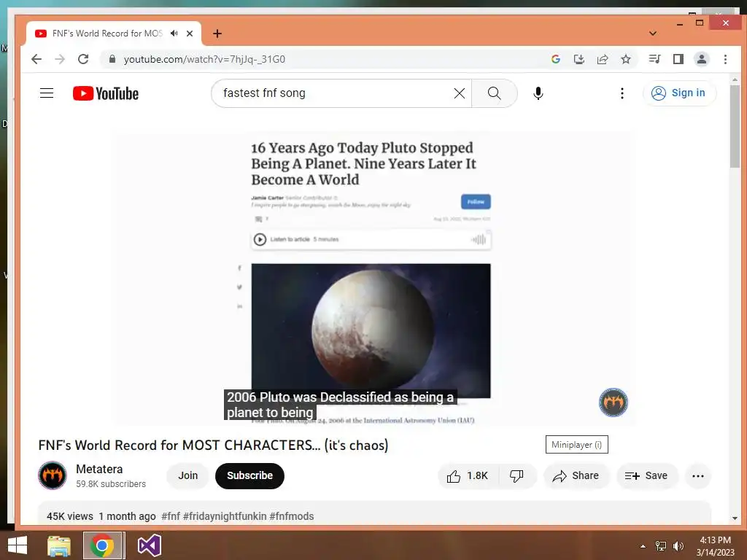Image resolution: width=747 pixels, height=560 pixels.
Task: Open Chrome profile avatar
Action: pyautogui.click(x=702, y=59)
